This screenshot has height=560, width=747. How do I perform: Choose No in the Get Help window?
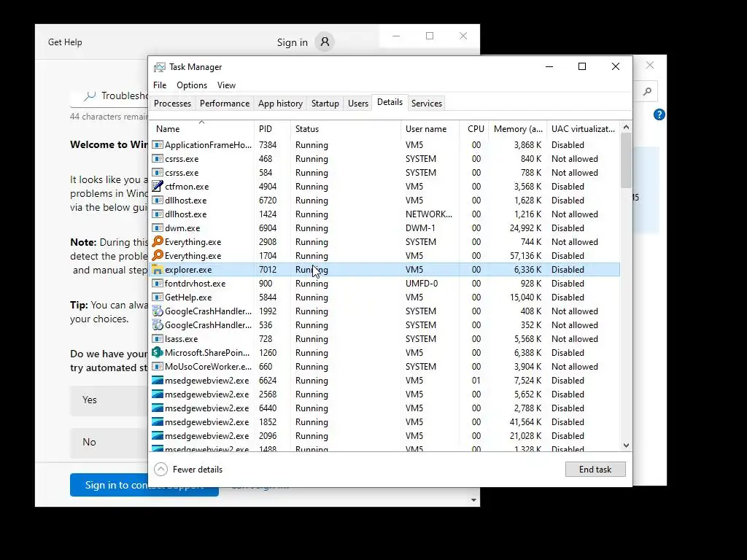click(109, 442)
